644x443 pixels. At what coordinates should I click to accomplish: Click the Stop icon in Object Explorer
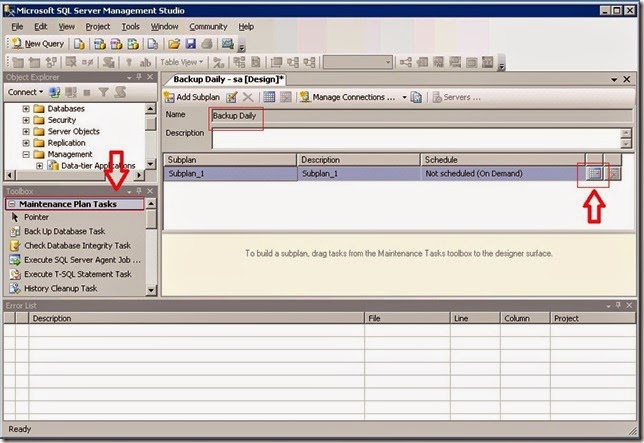point(87,92)
